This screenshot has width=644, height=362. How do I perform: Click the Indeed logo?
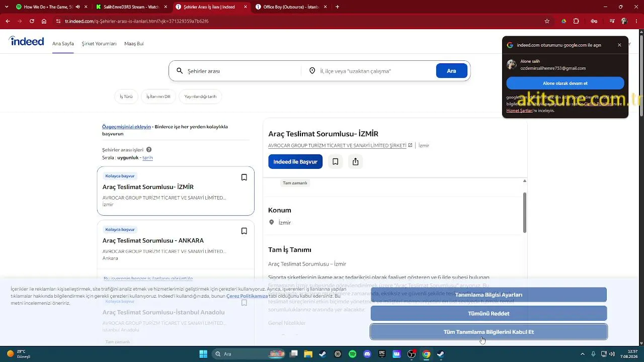[x=27, y=41]
